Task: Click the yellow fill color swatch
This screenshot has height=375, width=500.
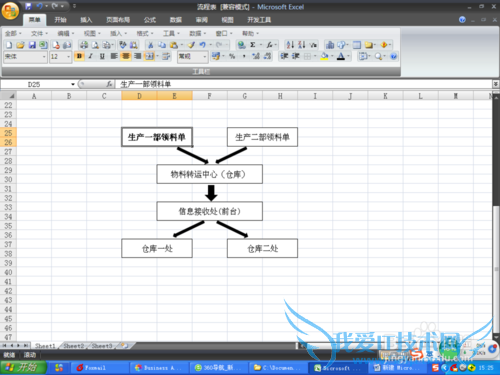Action: pyautogui.click(x=324, y=56)
